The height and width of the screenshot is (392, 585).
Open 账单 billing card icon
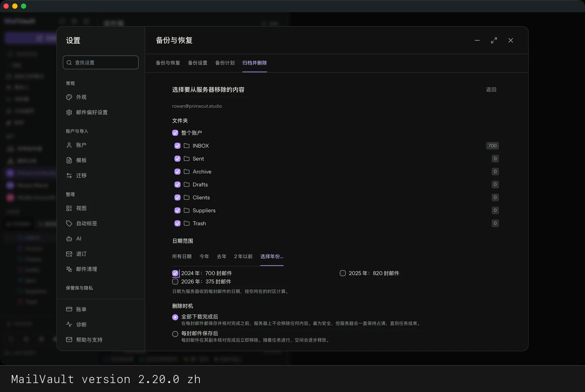(69, 309)
